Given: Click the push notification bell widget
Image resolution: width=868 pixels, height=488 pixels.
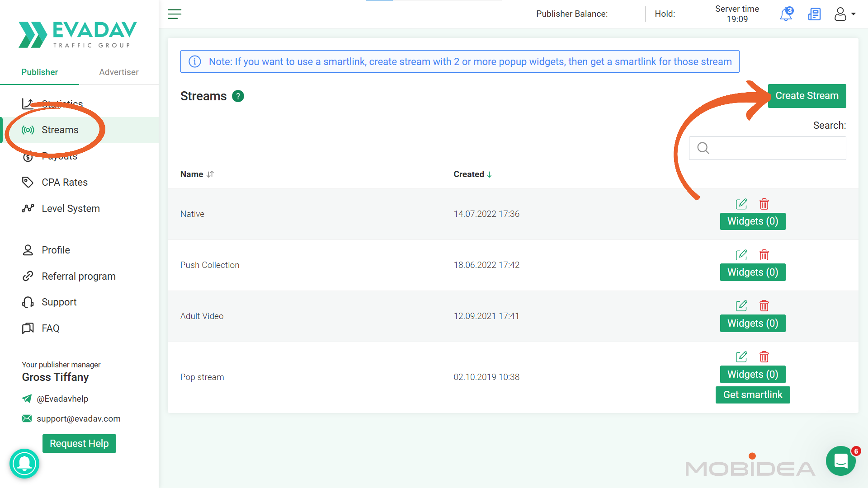Looking at the screenshot, I should [24, 464].
